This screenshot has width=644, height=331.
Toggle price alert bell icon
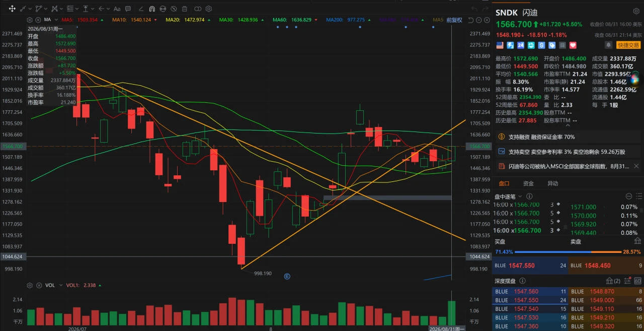[x=608, y=45]
